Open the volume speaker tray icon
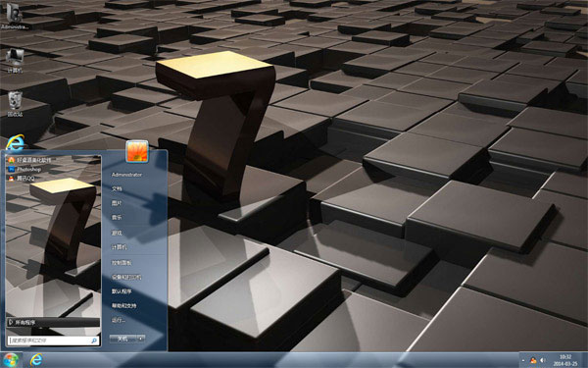 (542, 360)
